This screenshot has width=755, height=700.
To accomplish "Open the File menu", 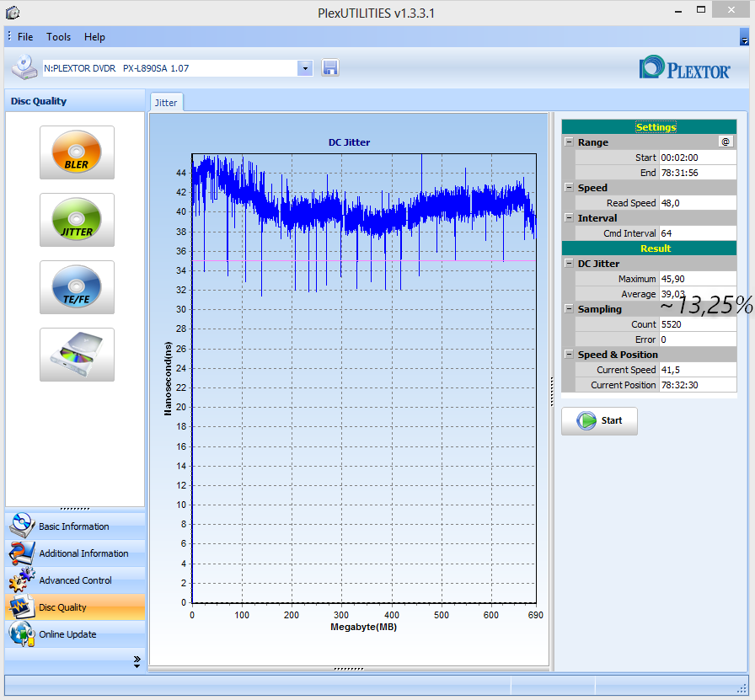I will click(25, 37).
